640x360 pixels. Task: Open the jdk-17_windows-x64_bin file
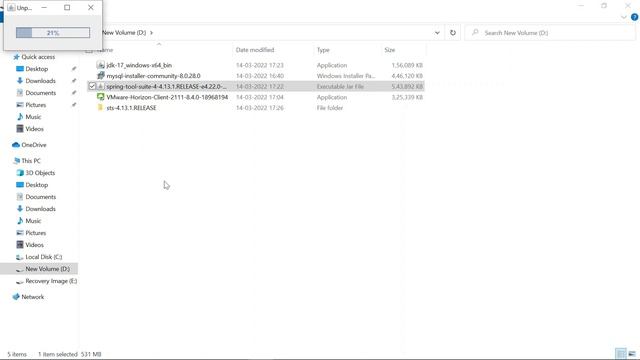[139, 65]
